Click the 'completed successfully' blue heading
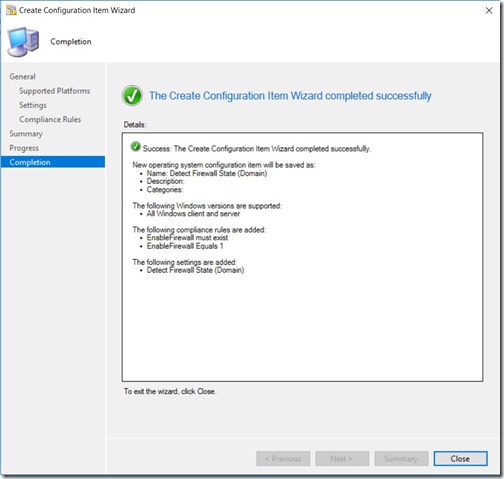Screen dimensions: 504x479 [290, 96]
